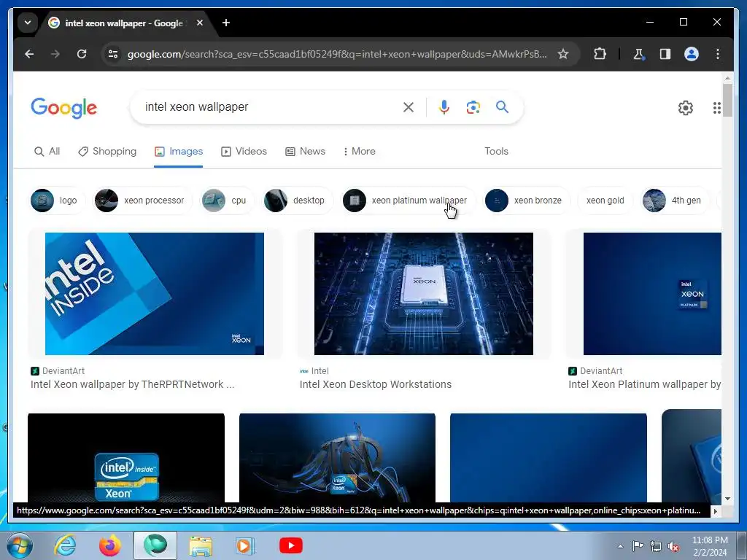Screen dimensions: 747x560
Task: Select the 4th gen chip
Action: click(675, 201)
